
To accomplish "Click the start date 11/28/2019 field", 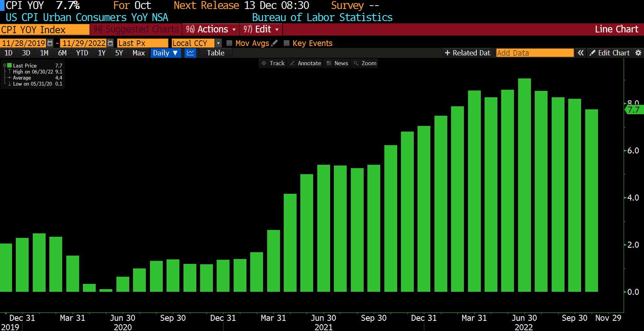I will (x=23, y=43).
